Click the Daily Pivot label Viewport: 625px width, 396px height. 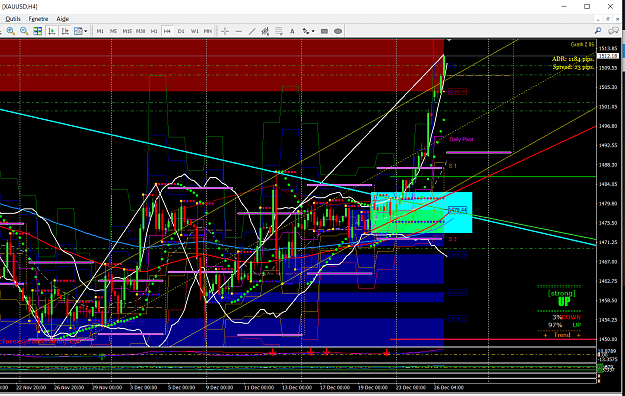click(x=461, y=139)
